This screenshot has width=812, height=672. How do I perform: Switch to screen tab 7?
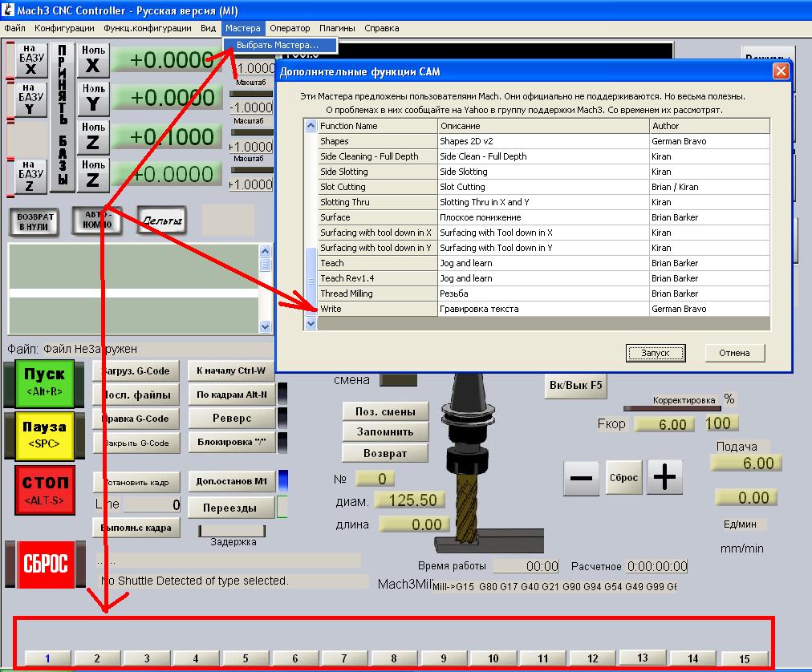point(344,658)
